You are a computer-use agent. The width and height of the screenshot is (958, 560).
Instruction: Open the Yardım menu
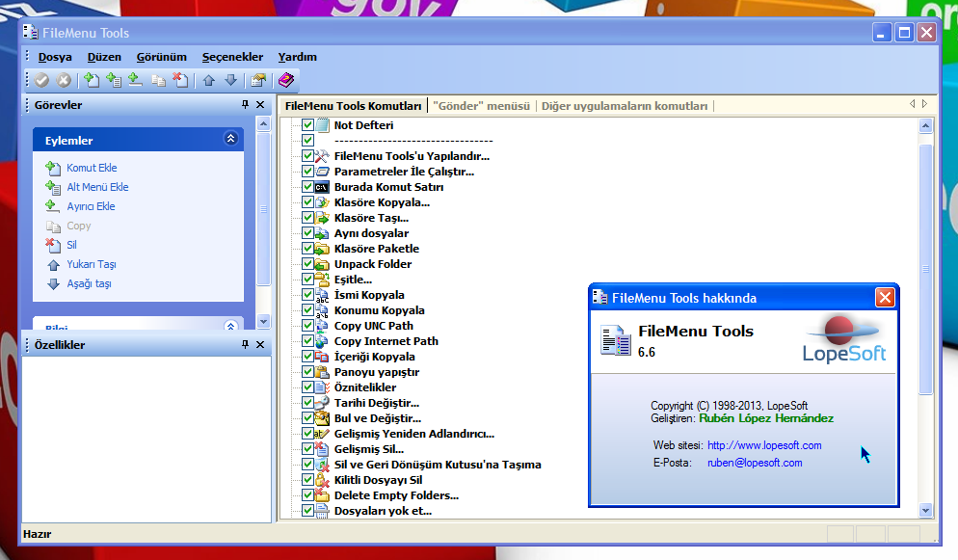point(297,57)
